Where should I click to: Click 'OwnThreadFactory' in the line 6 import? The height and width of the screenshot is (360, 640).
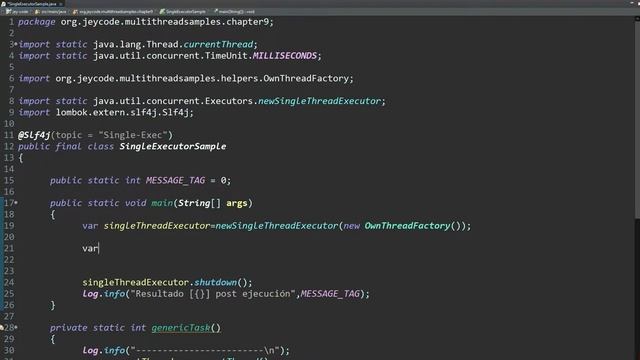click(306, 78)
